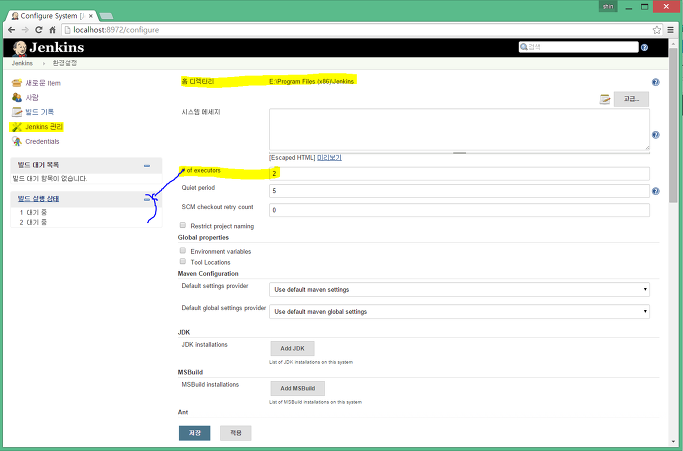The width and height of the screenshot is (683, 451).
Task: Click executor row 1 대기 중
Action: point(33,212)
